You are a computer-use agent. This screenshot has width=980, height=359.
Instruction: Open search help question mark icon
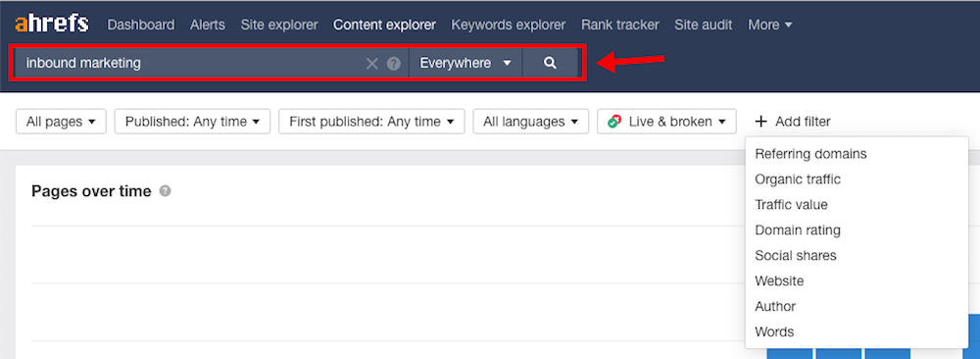393,63
